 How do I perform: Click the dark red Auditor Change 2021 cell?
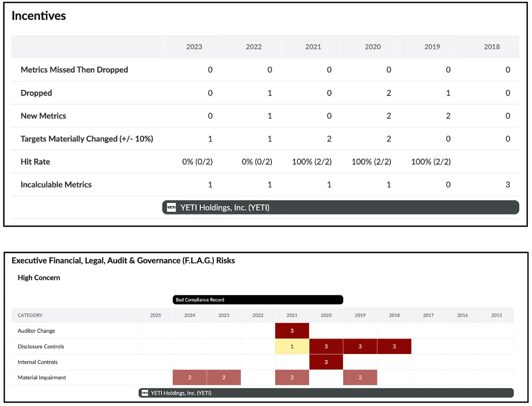(292, 330)
